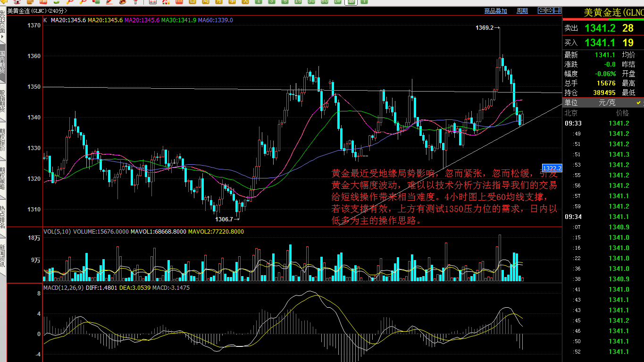Open the 周期 period dropdown link

coord(522,11)
